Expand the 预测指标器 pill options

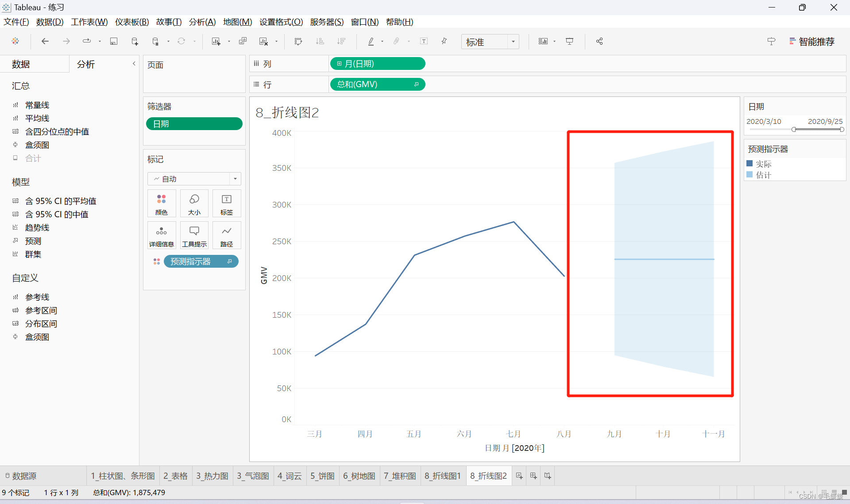pyautogui.click(x=231, y=260)
